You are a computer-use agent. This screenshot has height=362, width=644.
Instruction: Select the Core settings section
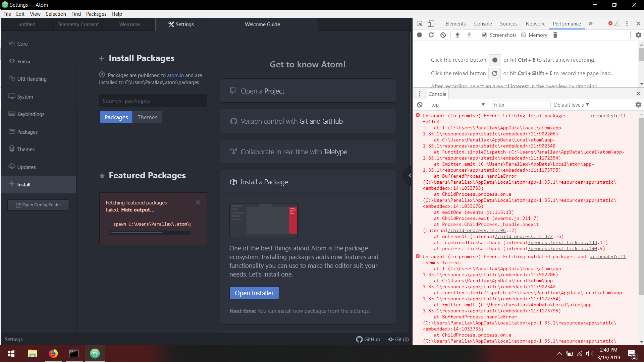(22, 44)
